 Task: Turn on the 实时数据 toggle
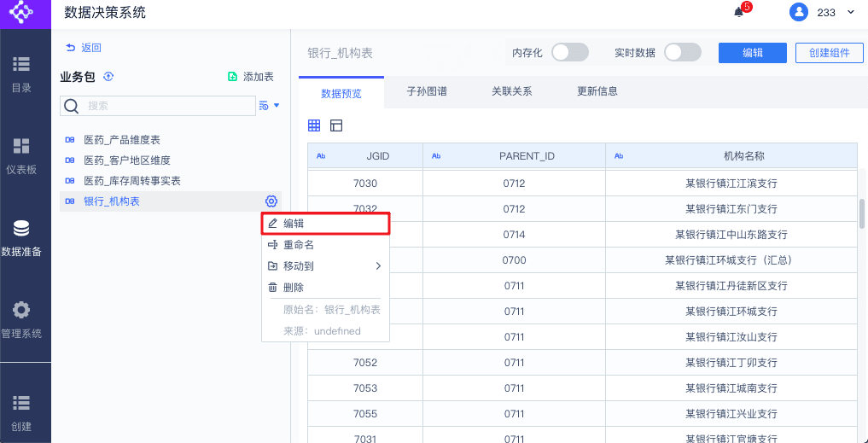pyautogui.click(x=682, y=53)
